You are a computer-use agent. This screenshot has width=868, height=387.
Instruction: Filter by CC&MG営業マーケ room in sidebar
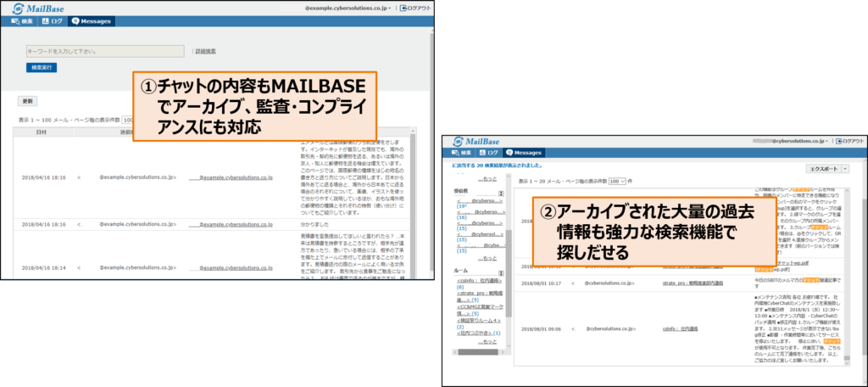[x=480, y=310]
